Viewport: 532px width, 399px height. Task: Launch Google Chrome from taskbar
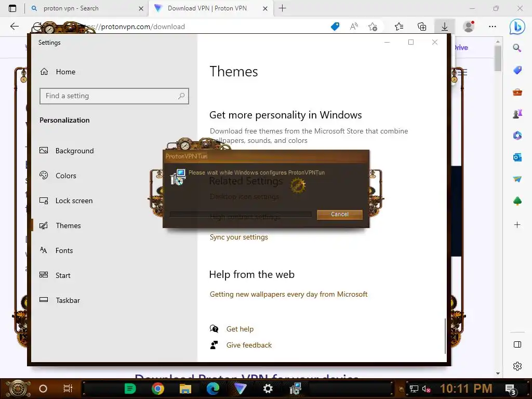coord(158,389)
